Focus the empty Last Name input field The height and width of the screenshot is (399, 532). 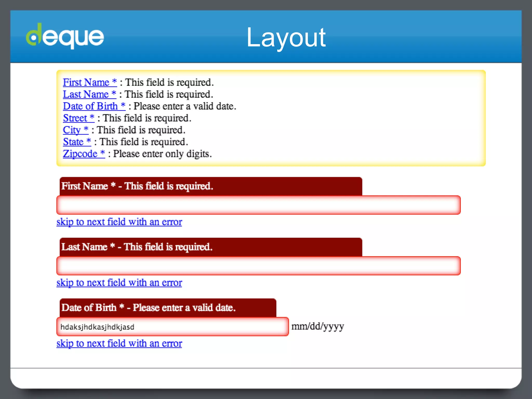click(x=258, y=266)
